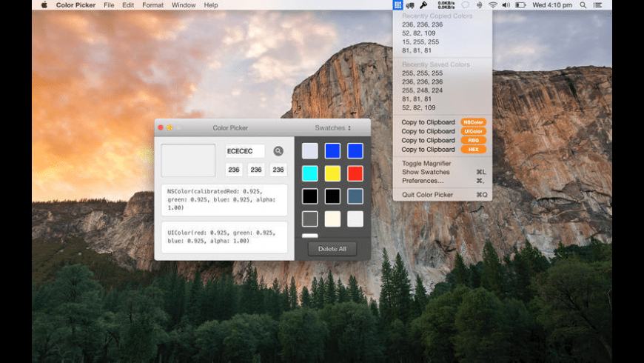This screenshot has width=644, height=363.
Task: Click the green value field showing 236
Action: pos(256,170)
